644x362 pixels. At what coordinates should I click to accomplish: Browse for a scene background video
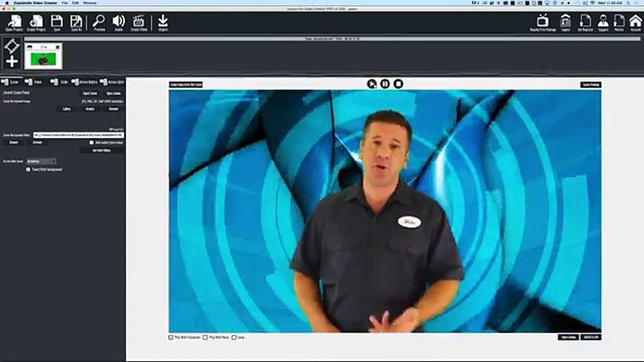click(14, 142)
